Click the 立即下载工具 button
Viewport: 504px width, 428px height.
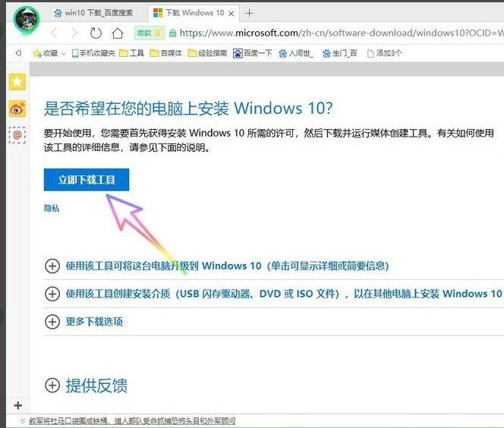pos(87,180)
